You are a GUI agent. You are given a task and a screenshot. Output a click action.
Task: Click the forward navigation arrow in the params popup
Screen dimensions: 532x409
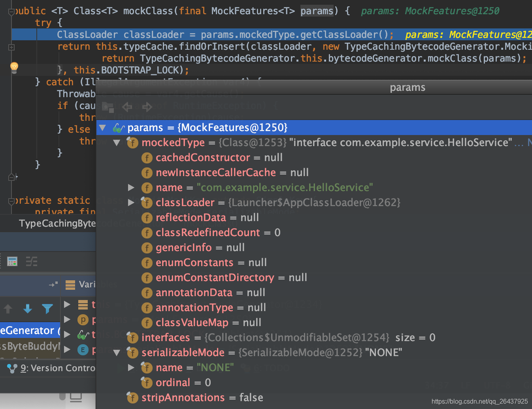147,107
